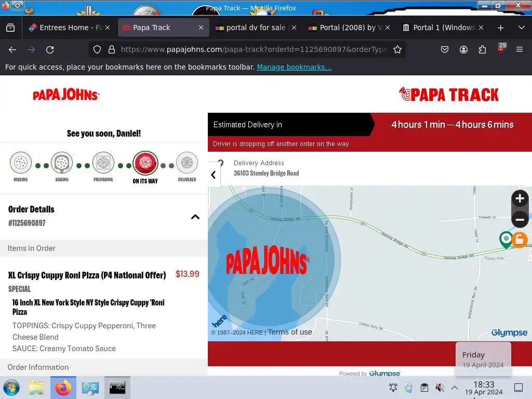Close the Portal (2008) tab
The image size is (532, 399).
pyautogui.click(x=388, y=28)
